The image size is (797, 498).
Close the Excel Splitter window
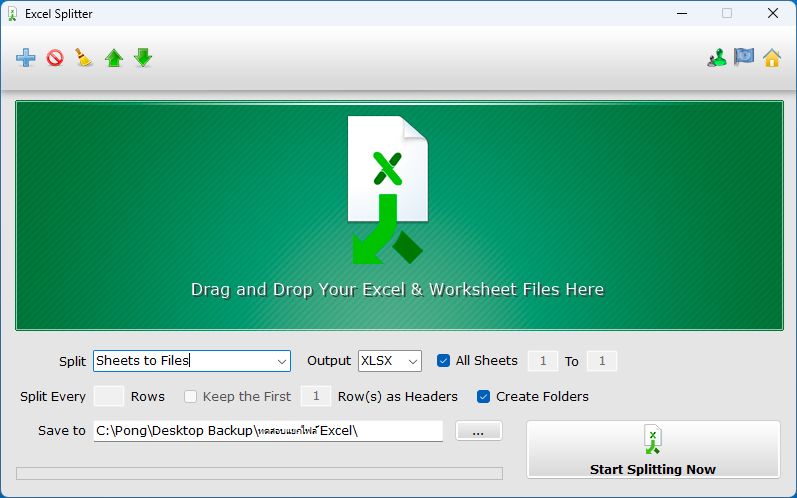point(773,14)
